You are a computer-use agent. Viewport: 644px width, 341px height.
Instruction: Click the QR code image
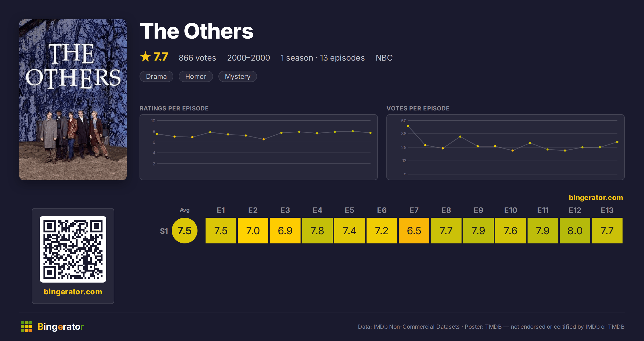(x=73, y=249)
